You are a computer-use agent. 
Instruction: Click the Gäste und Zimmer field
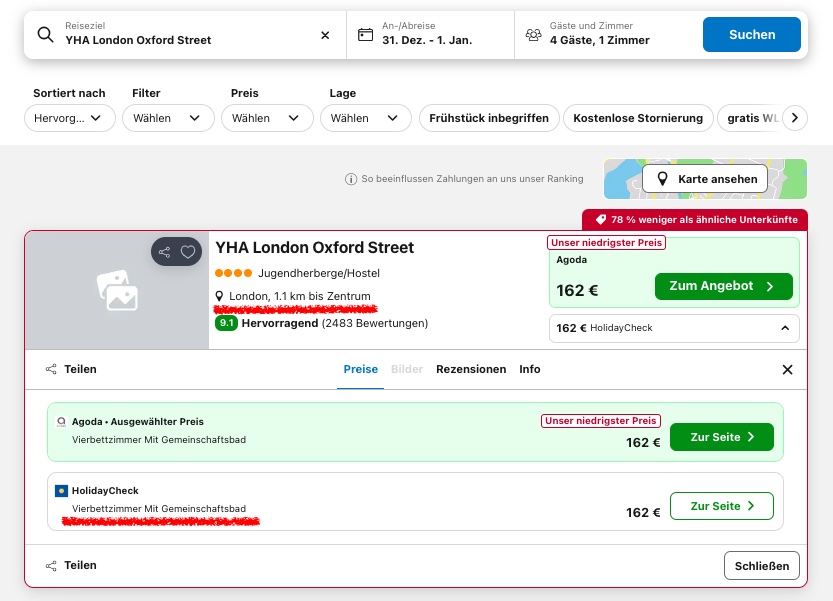pyautogui.click(x=606, y=35)
